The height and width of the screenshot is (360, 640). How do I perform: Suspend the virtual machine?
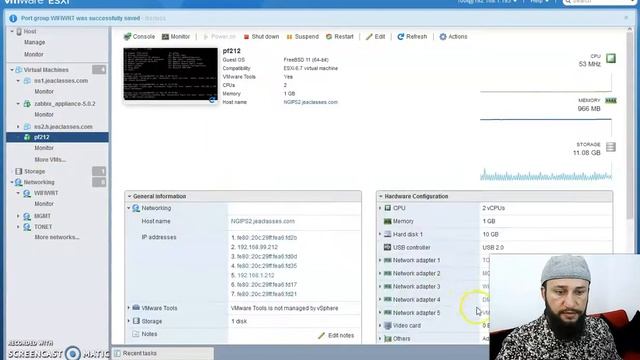[x=302, y=37]
